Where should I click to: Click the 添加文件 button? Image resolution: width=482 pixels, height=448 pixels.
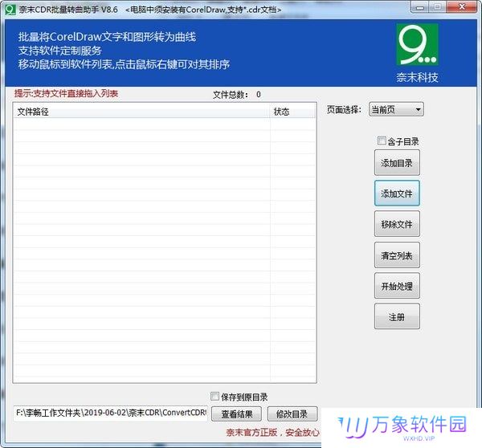397,193
